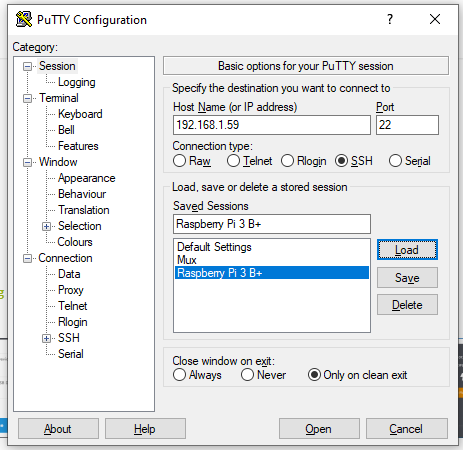Open the Logging category
The height and width of the screenshot is (450, 463).
(77, 82)
